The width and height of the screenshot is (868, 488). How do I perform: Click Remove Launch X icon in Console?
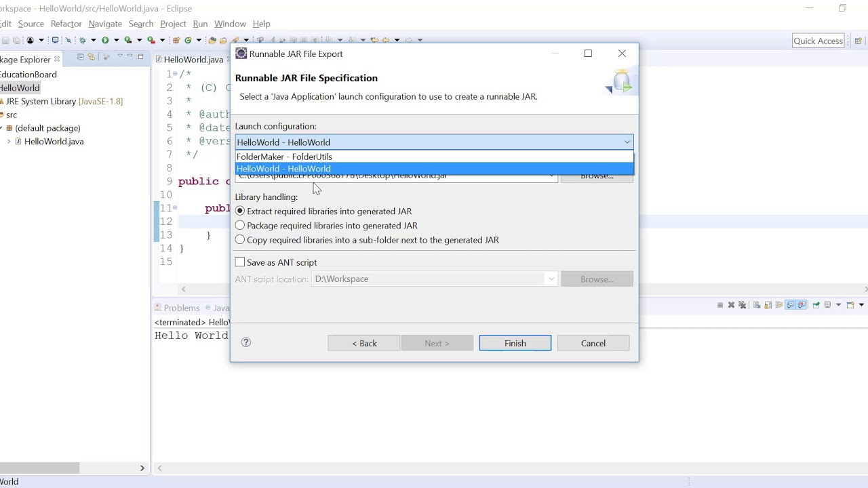click(x=731, y=305)
